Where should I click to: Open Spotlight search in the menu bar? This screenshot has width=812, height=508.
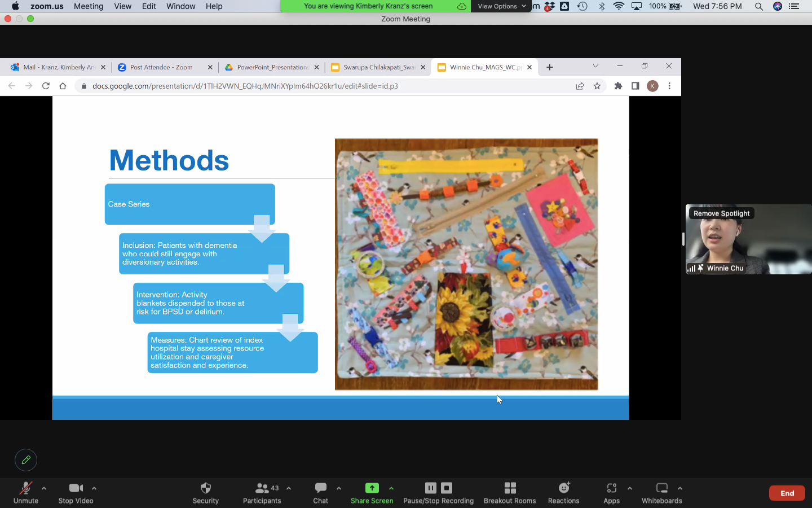coord(759,6)
